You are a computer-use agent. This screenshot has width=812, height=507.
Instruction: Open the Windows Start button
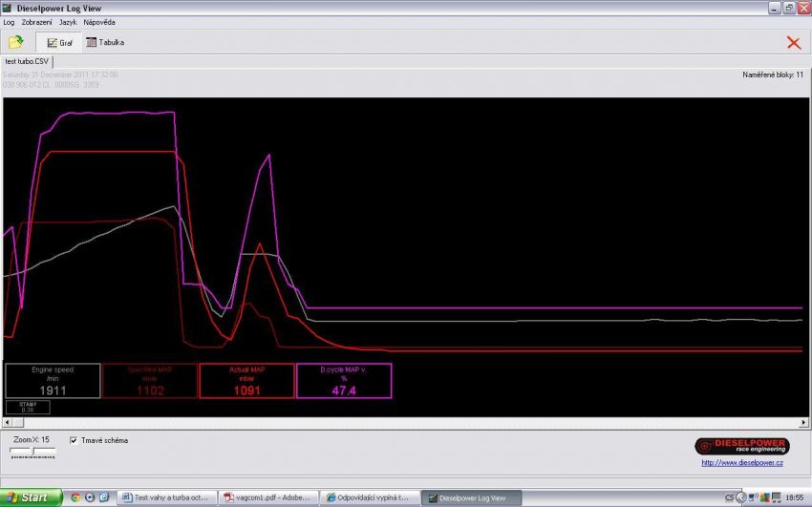32,497
